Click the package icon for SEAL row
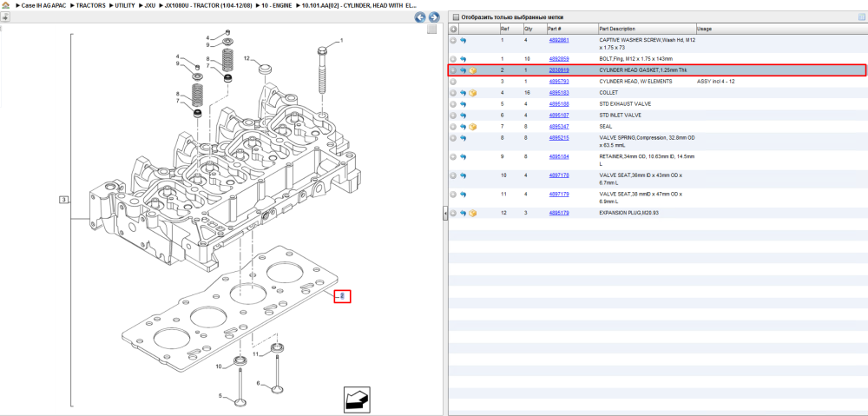The image size is (868, 416). pyautogui.click(x=473, y=127)
